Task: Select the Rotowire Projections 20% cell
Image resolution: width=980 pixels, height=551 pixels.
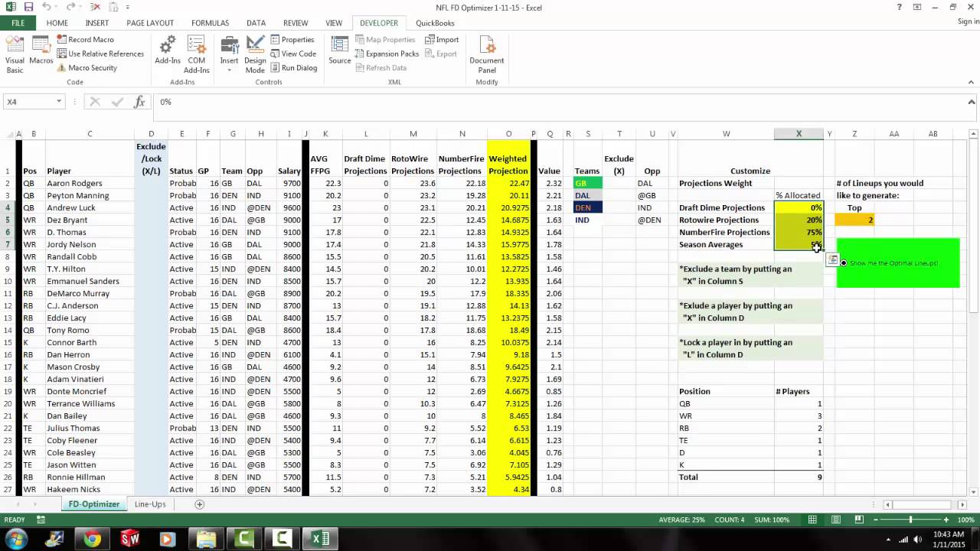Action: tap(799, 220)
